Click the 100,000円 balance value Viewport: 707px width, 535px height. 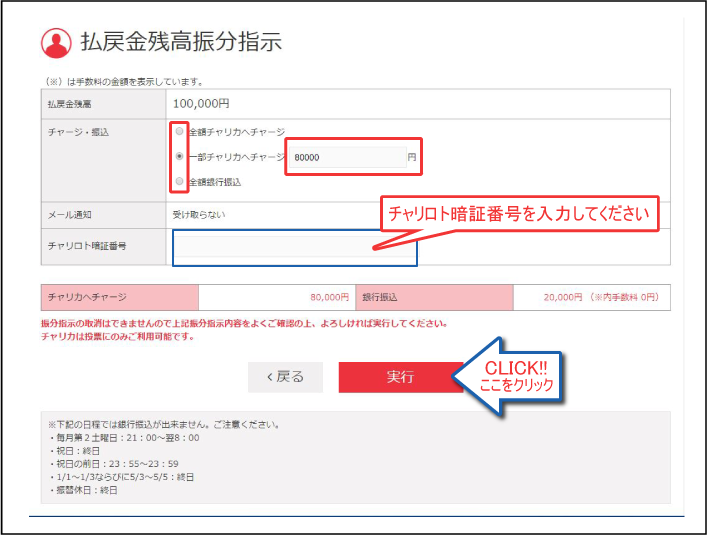(201, 104)
